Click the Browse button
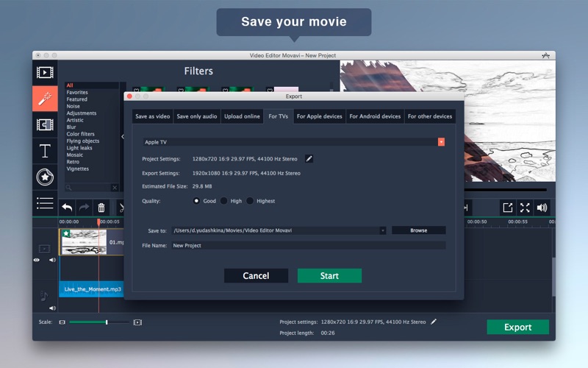Viewport: 588px width, 368px height. [x=419, y=230]
